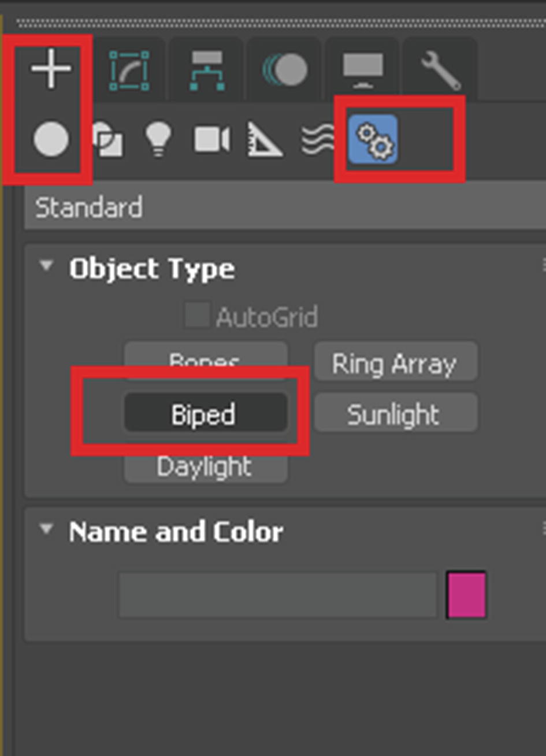Click the Ring Array button
The width and height of the screenshot is (546, 756).
(x=396, y=363)
